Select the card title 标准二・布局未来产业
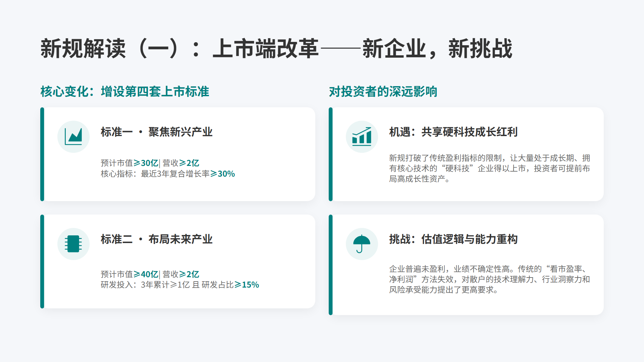Image resolution: width=644 pixels, height=362 pixels. 157,239
